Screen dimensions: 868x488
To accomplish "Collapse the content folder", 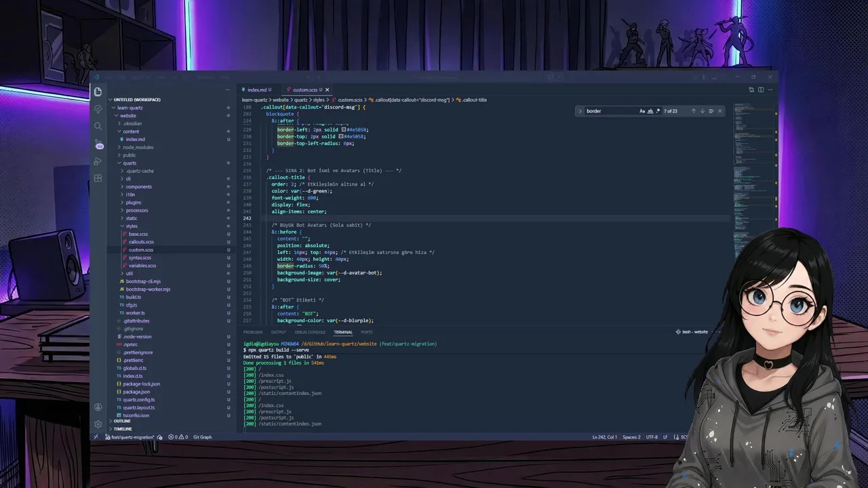I will click(131, 131).
